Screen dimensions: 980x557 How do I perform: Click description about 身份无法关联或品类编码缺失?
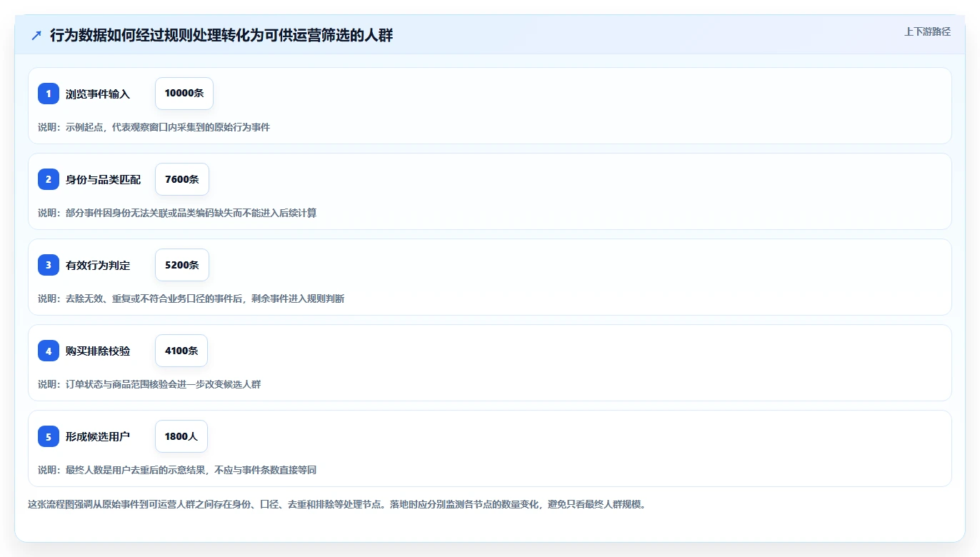tap(177, 213)
